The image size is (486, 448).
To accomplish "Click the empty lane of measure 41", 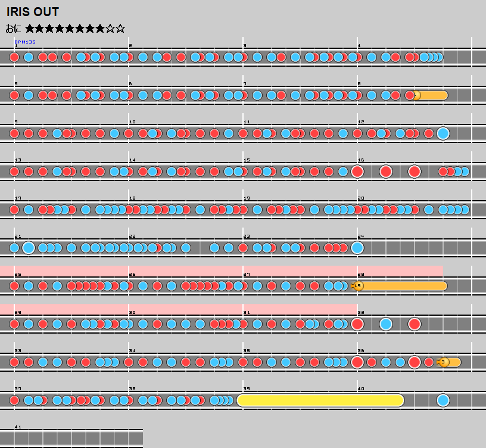I will pos(77,438).
